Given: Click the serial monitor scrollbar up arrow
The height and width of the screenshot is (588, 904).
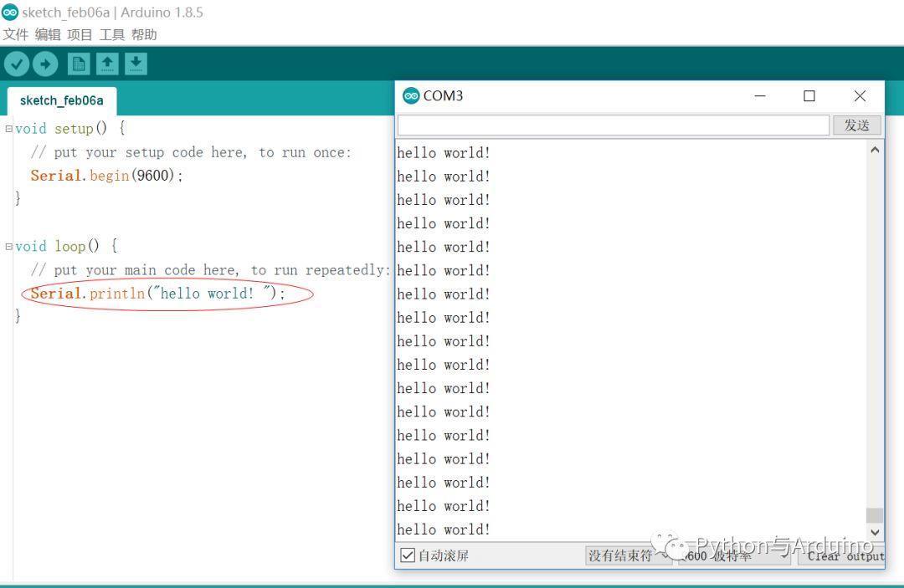Looking at the screenshot, I should 875,150.
